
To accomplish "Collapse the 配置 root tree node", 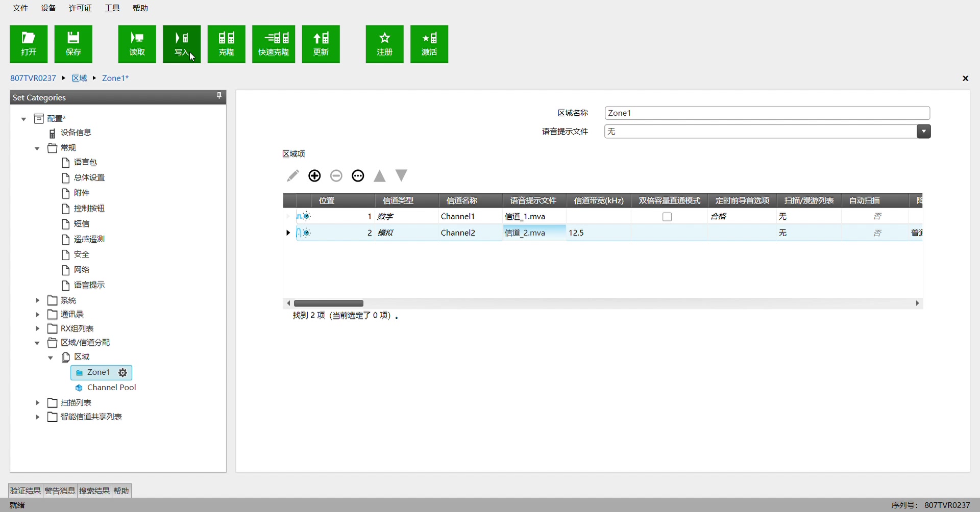I will coord(23,119).
